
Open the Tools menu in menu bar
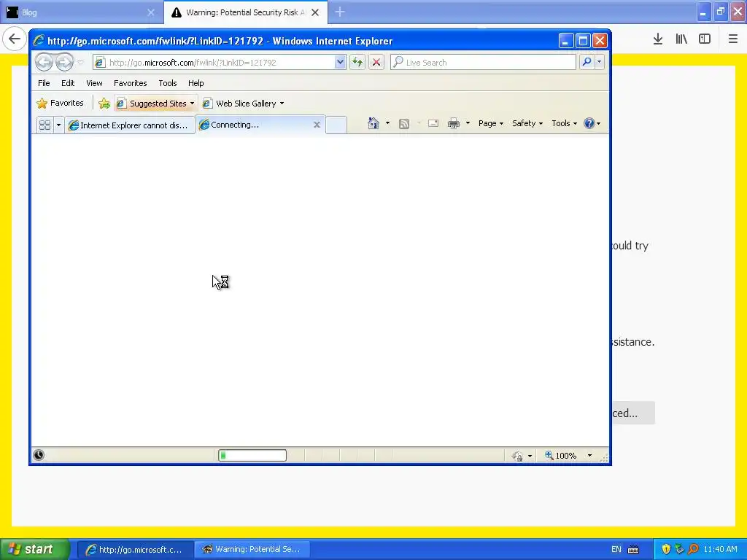coord(168,83)
